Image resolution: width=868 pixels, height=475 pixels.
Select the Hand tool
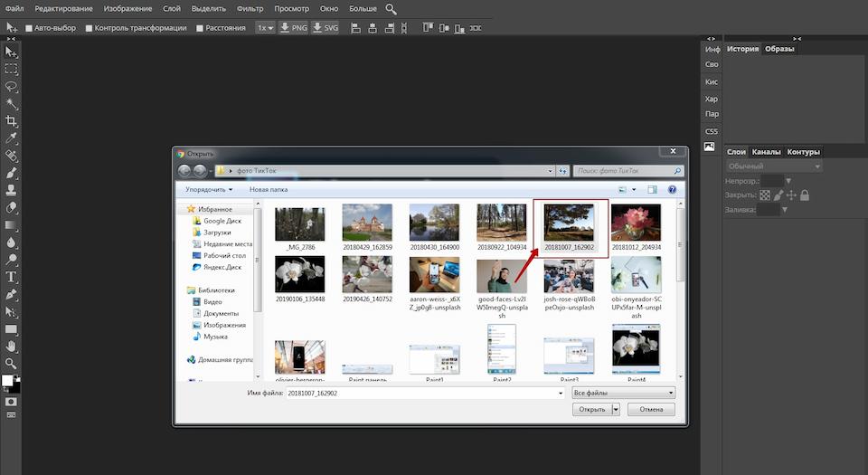[11, 346]
